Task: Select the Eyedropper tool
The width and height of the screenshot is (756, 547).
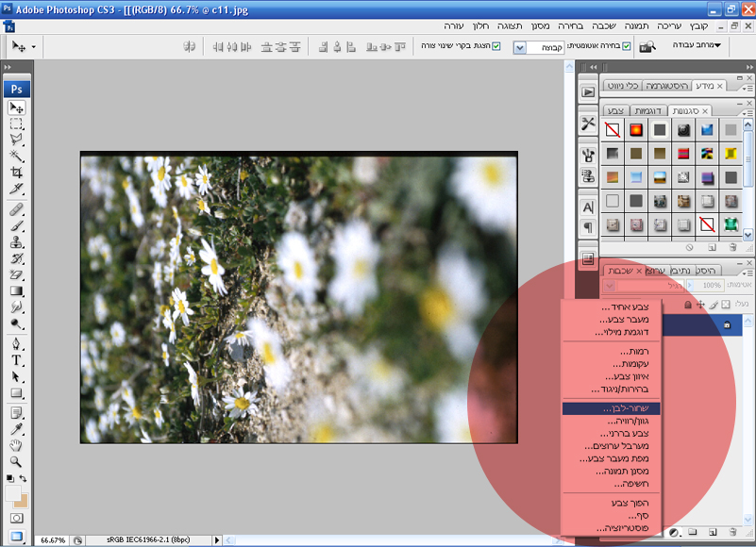Action: click(16, 429)
